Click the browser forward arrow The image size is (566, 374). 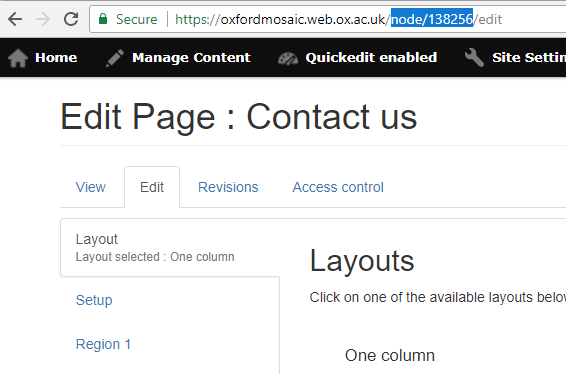pos(43,19)
